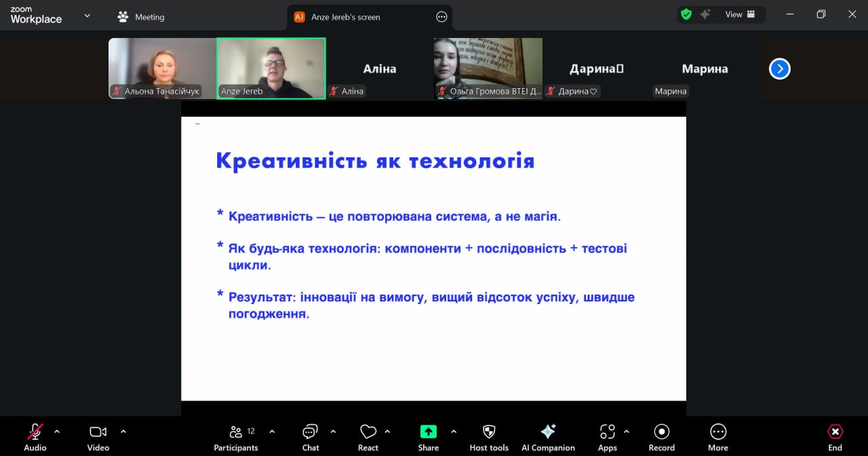This screenshot has width=868, height=456.
Task: Expand the Participants options arrow
Action: [x=272, y=432]
